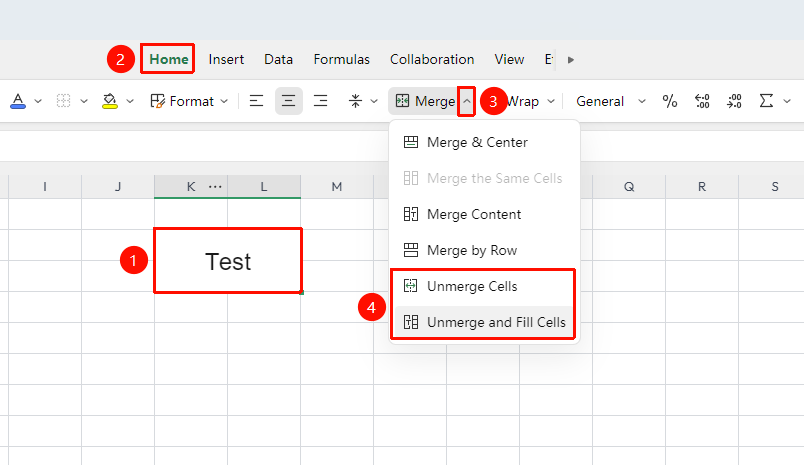804x465 pixels.
Task: Select column K header
Action: point(191,187)
